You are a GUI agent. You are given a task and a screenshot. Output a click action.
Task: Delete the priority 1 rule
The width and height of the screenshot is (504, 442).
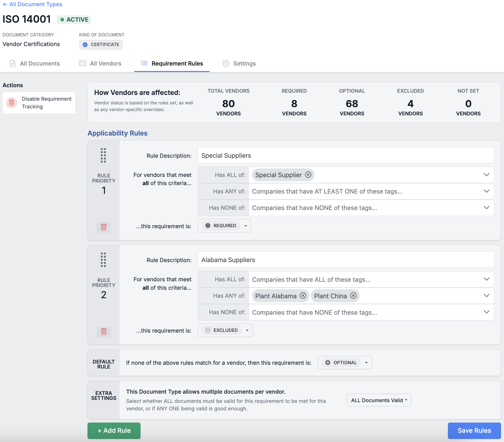coord(104,227)
